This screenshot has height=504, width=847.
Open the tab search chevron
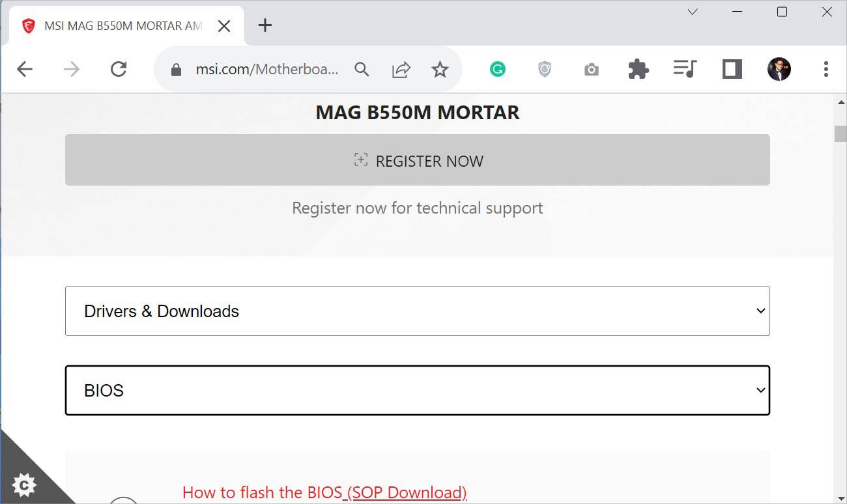[x=693, y=12]
